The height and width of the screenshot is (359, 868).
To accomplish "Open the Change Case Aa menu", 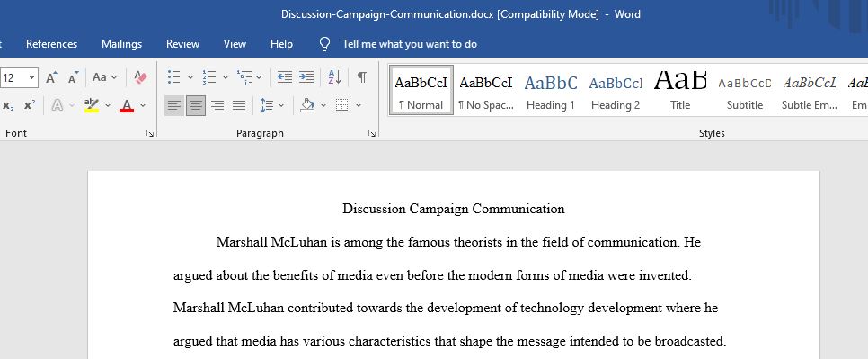I will (104, 77).
